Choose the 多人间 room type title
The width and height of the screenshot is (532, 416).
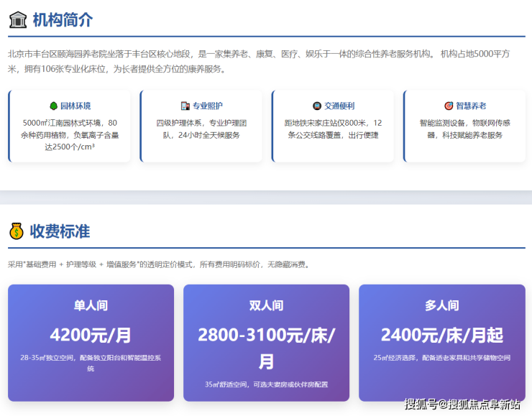point(441,305)
